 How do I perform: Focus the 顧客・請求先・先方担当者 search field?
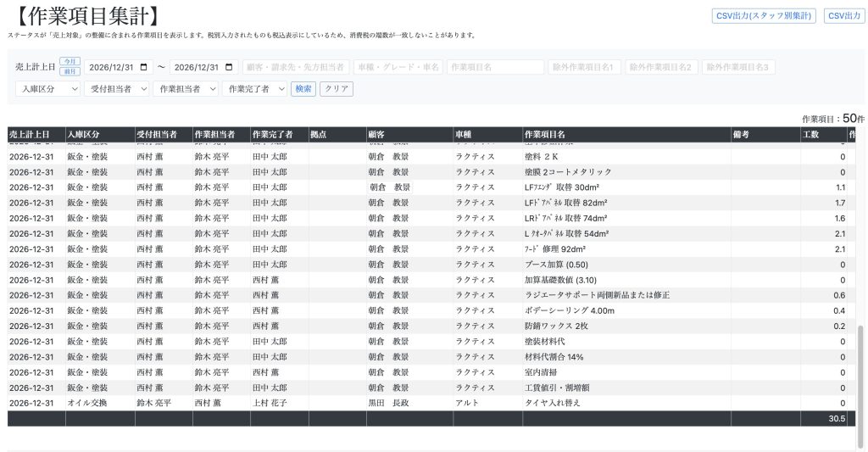pos(296,67)
